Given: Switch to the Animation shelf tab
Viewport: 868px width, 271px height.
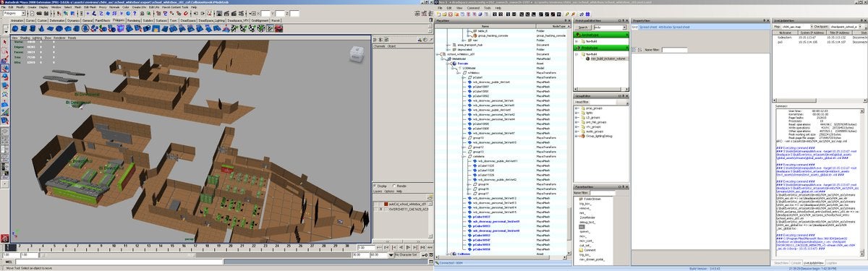Looking at the screenshot, I should (x=17, y=20).
